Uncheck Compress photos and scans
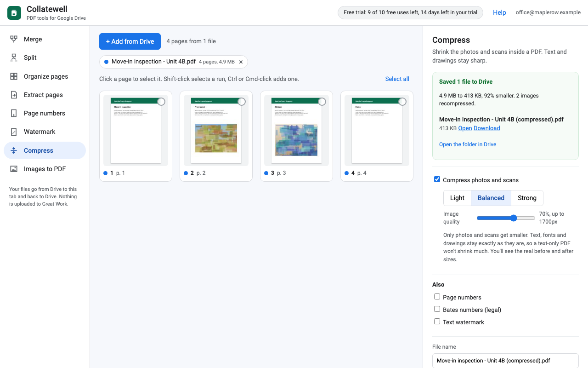 (x=437, y=179)
